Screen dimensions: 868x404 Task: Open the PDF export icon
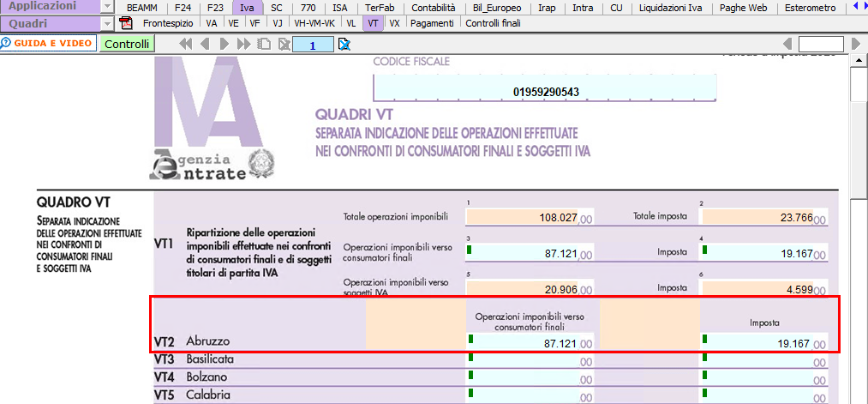pos(126,23)
